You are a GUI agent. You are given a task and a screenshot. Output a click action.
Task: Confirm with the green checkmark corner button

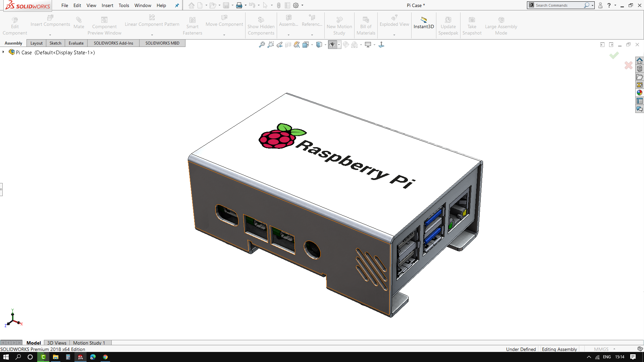point(614,55)
